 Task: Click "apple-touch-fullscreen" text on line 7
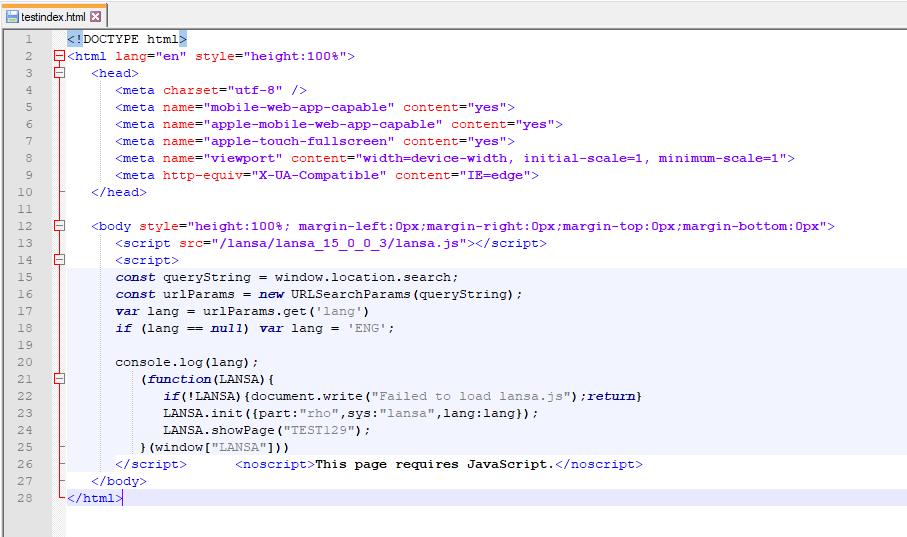(x=298, y=141)
